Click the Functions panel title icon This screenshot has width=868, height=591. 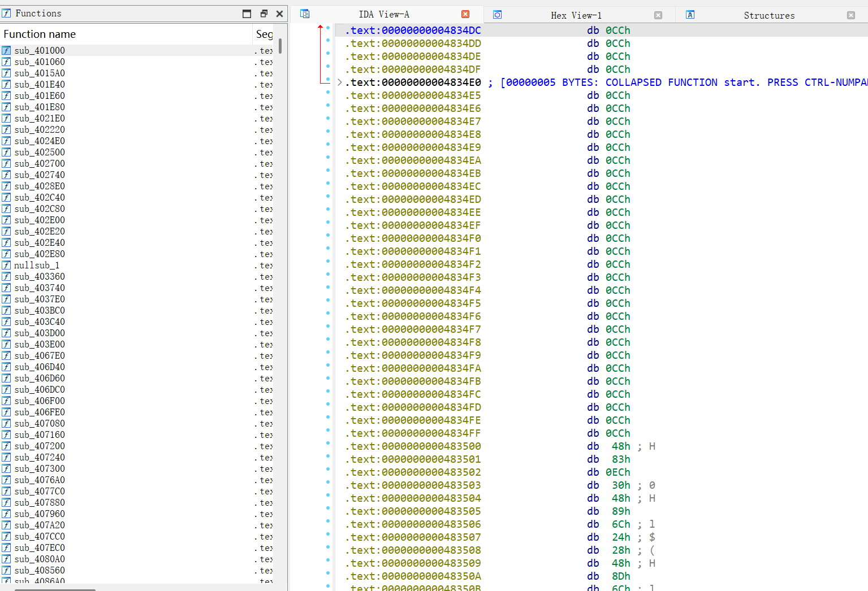coord(7,13)
